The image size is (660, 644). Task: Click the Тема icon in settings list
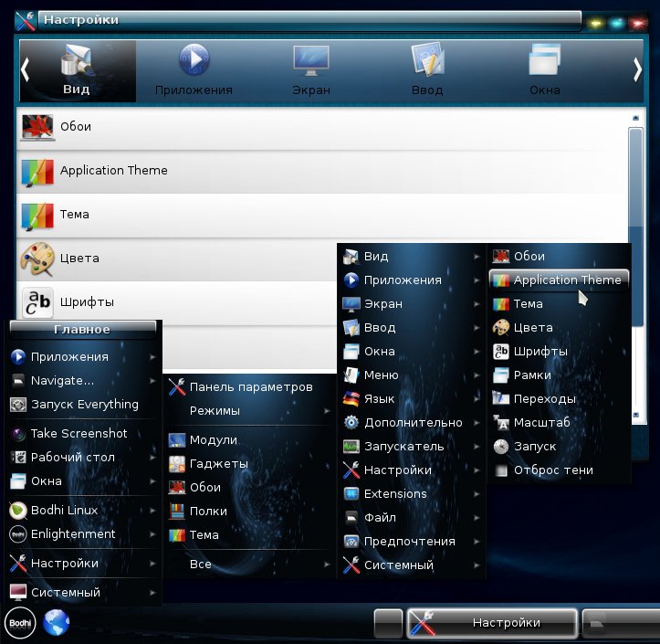click(x=37, y=216)
